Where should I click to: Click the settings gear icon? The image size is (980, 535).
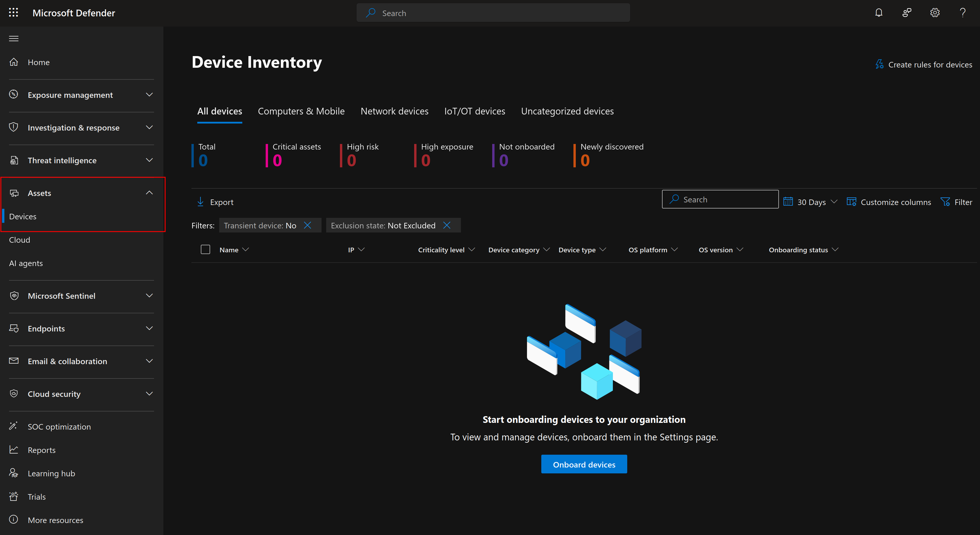(935, 13)
